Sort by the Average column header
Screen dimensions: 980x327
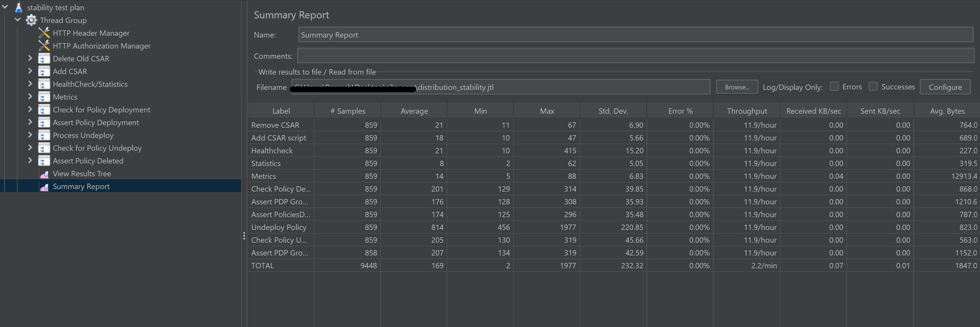click(414, 111)
